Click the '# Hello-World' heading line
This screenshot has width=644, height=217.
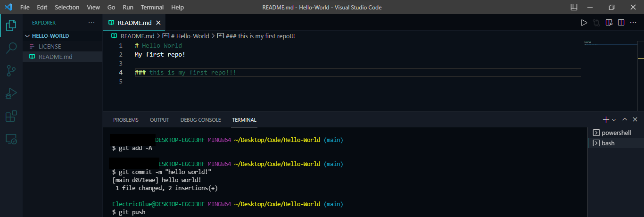158,46
